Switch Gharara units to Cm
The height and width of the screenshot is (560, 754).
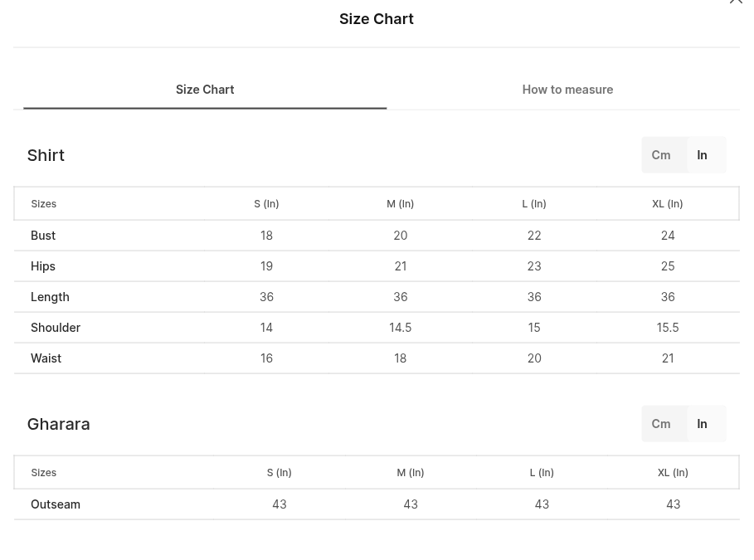(661, 424)
